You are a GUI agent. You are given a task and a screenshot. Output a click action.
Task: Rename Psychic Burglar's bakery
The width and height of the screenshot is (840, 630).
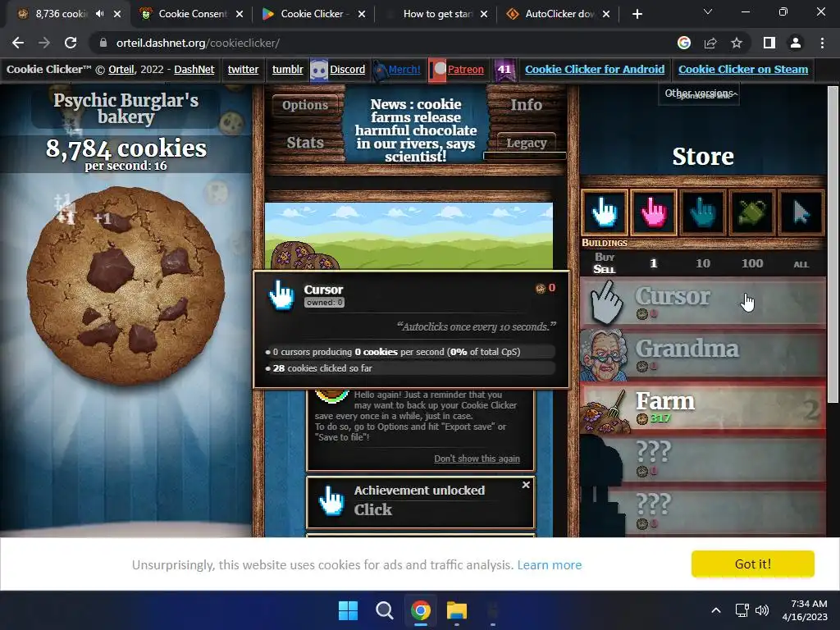pyautogui.click(x=126, y=108)
